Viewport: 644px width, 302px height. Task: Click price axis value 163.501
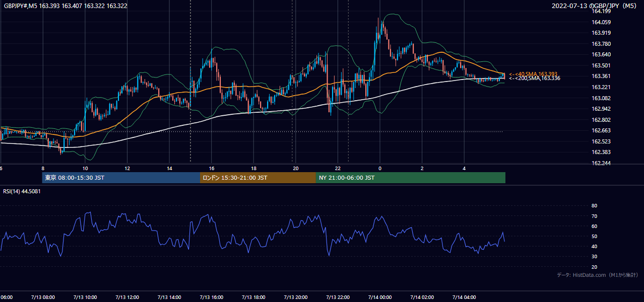601,65
